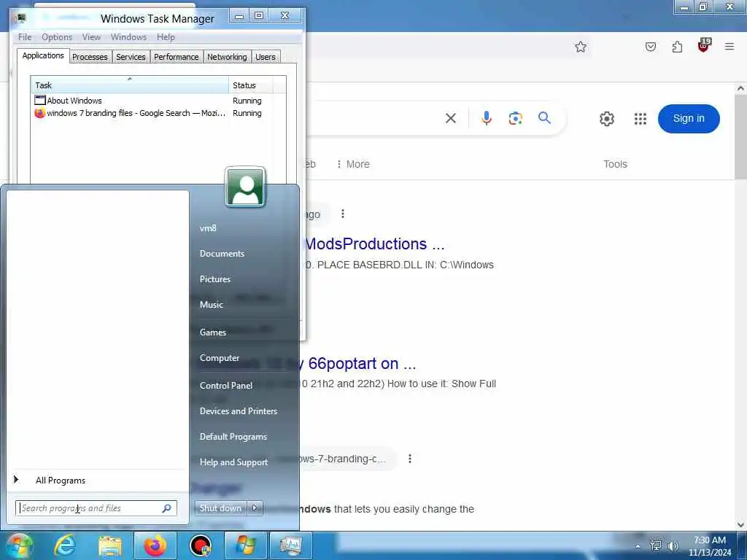Select the Task Manager taskbar icon
747x560 pixels.
tap(290, 545)
